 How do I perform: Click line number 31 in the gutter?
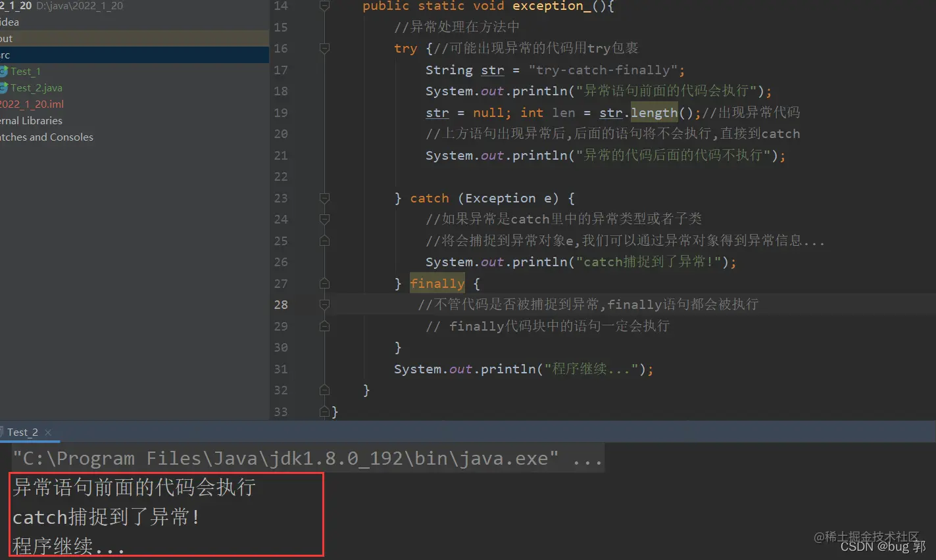pyautogui.click(x=281, y=369)
